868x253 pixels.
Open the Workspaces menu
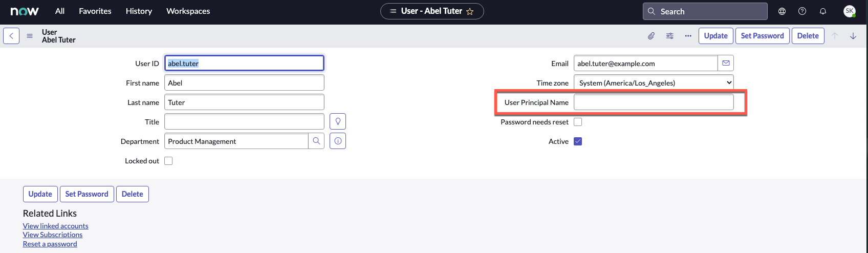tap(188, 11)
